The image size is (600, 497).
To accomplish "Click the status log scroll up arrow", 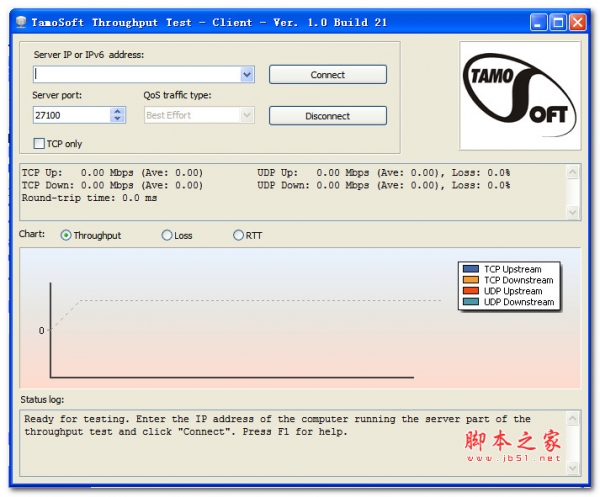I will (x=572, y=418).
